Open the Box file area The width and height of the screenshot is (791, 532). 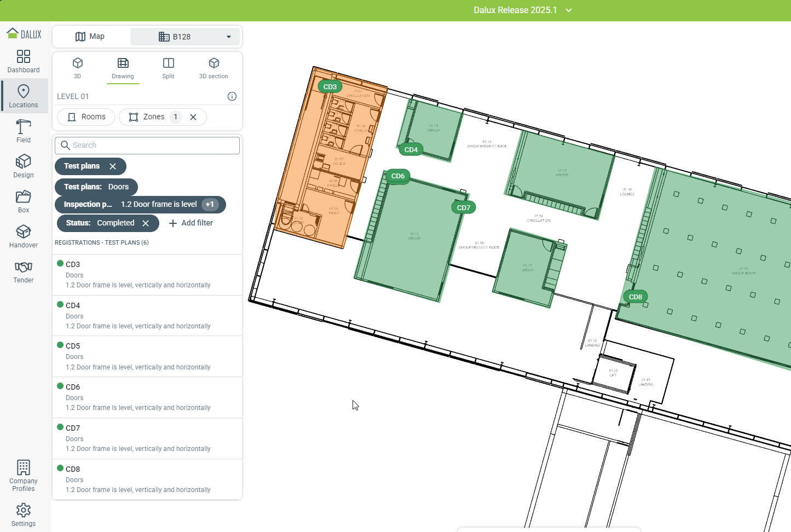click(24, 201)
